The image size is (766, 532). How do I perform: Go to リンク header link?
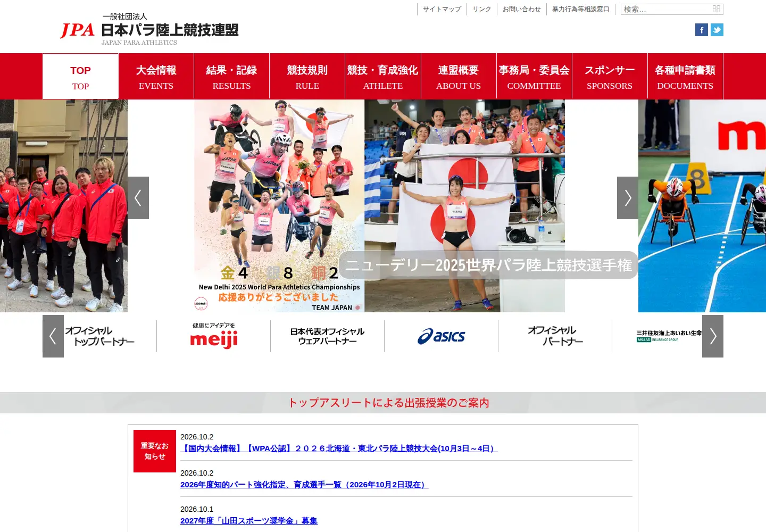pos(482,9)
